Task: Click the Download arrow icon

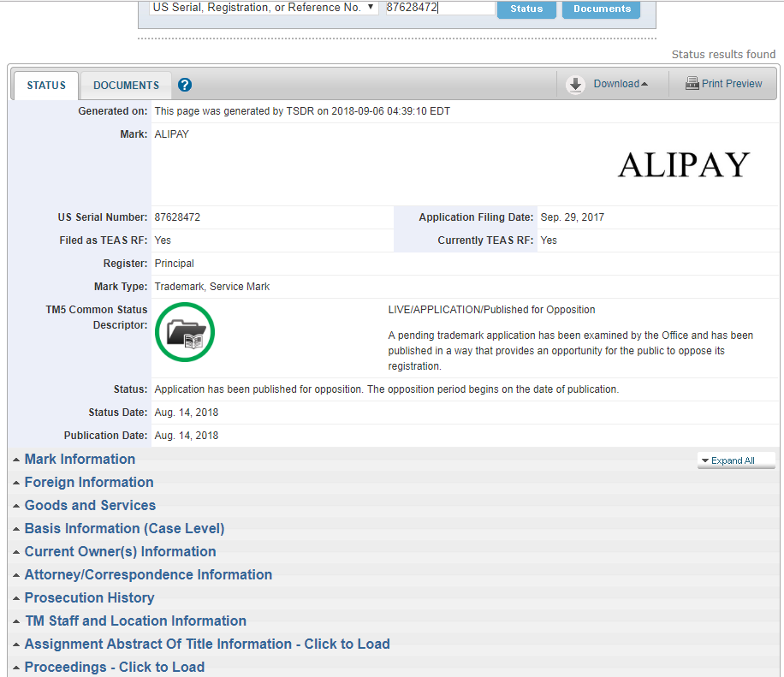Action: click(575, 85)
